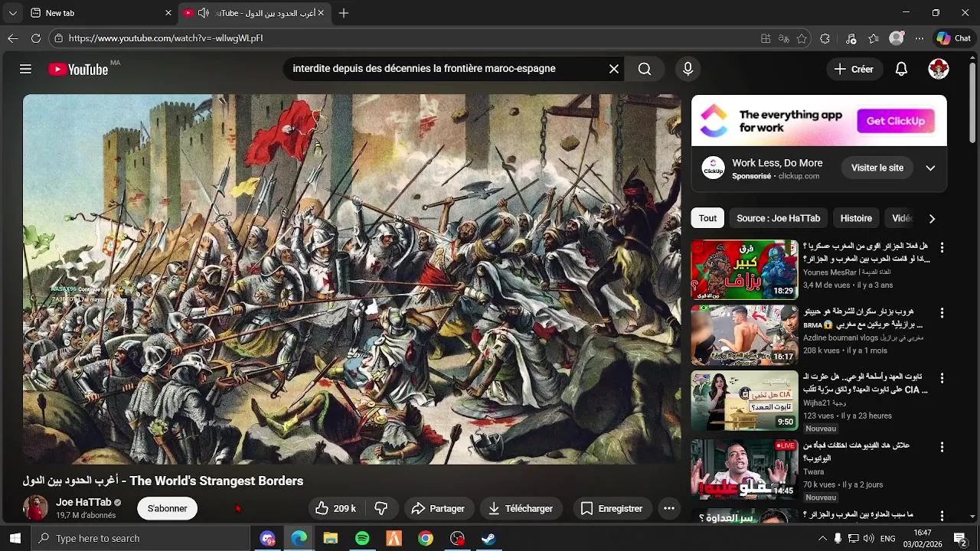
Task: Download the video with Télécharger
Action: tap(521, 508)
